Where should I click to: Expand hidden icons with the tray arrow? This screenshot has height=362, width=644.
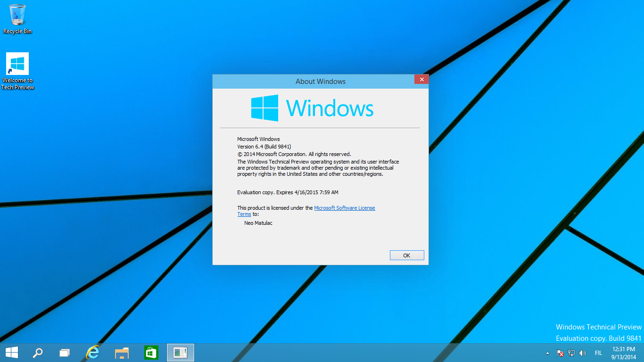[547, 353]
